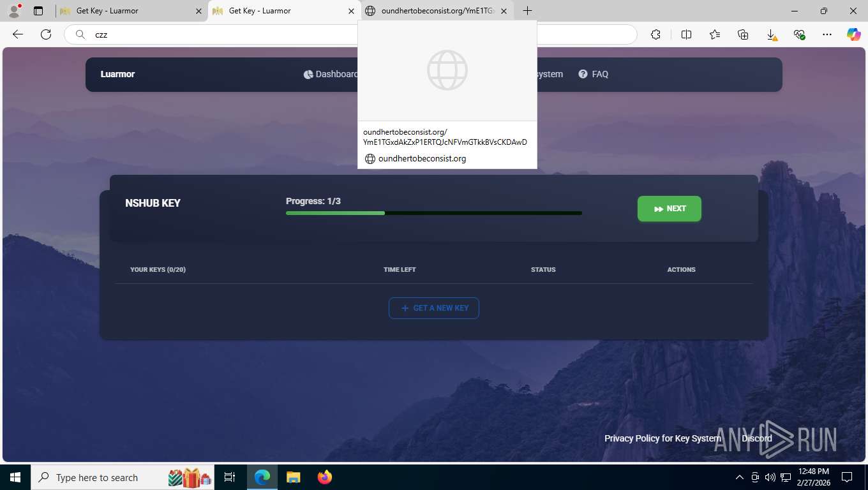Image resolution: width=868 pixels, height=490 pixels.
Task: Refresh the current page
Action: tap(46, 34)
